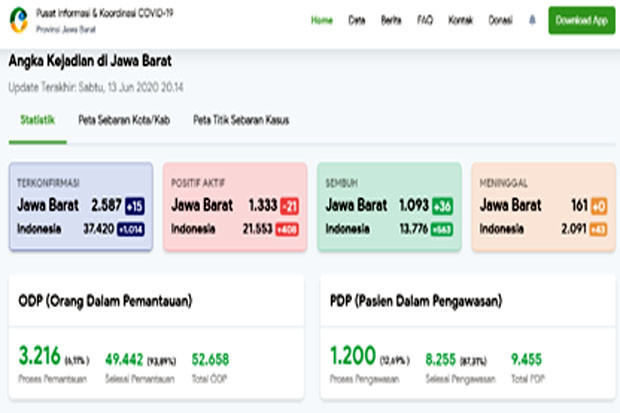Screen dimensions: 620x413
Task: Click the 52.658 Total ODP figure
Action: (x=210, y=360)
